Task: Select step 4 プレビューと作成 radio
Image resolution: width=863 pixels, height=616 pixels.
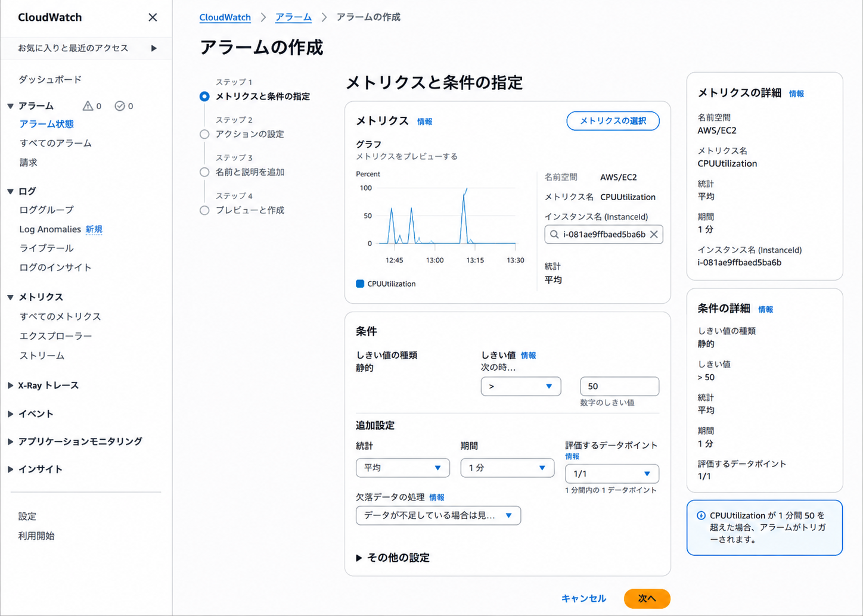Action: click(x=204, y=210)
